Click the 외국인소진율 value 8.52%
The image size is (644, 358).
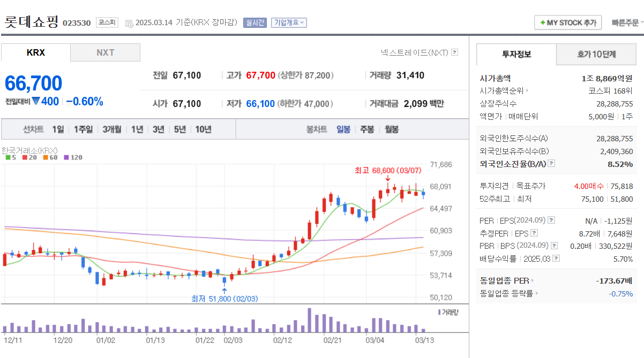620,164
